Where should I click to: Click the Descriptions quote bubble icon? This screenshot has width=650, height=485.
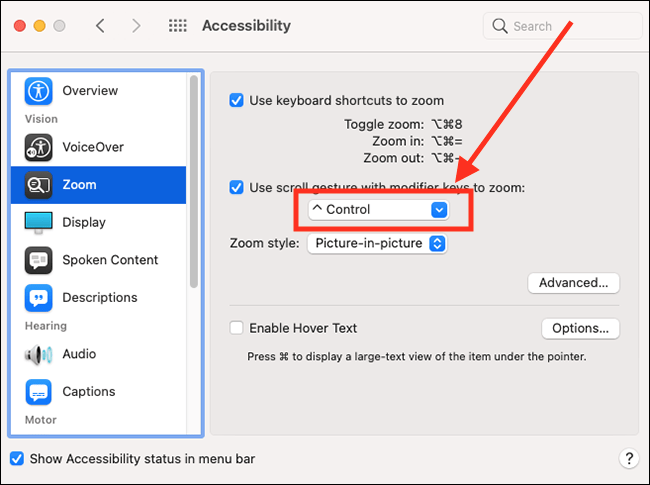(x=39, y=298)
